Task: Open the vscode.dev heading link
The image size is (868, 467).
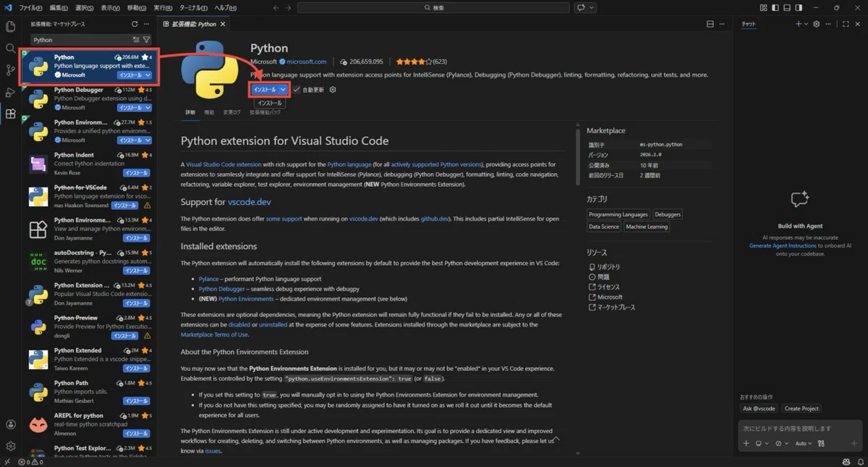Action: click(249, 202)
